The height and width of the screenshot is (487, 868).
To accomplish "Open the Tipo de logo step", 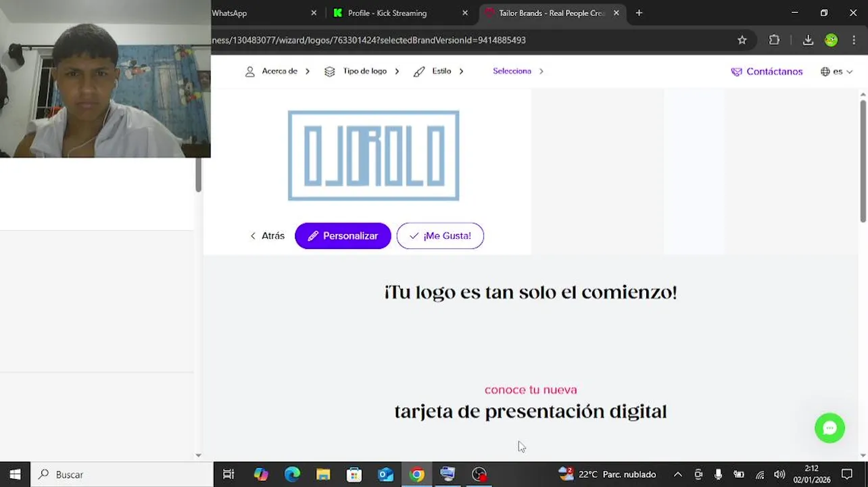I will tap(364, 71).
